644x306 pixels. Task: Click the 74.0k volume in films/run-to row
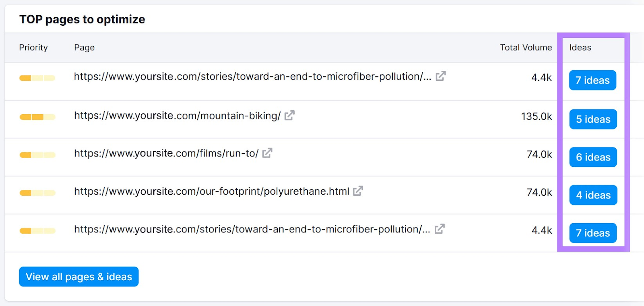point(539,154)
